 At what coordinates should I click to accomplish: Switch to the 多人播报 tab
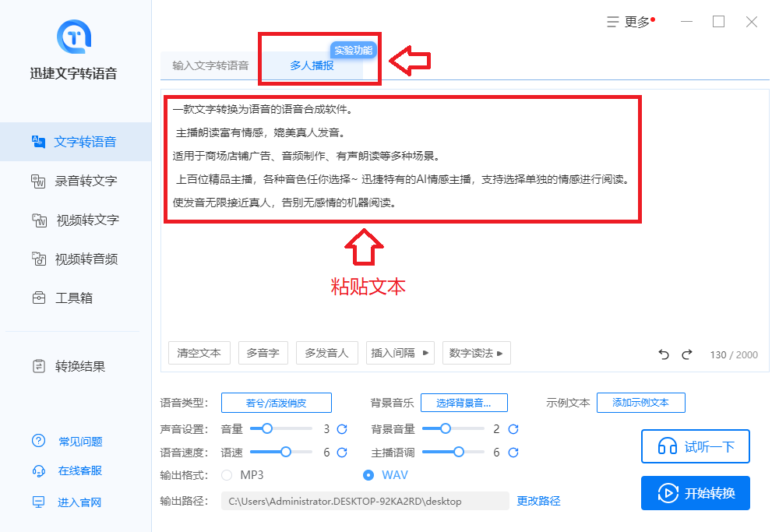click(312, 65)
